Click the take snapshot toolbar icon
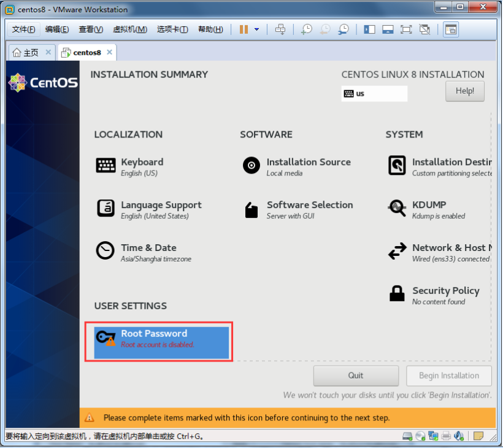Image resolution: width=503 pixels, height=448 pixels. (x=306, y=29)
